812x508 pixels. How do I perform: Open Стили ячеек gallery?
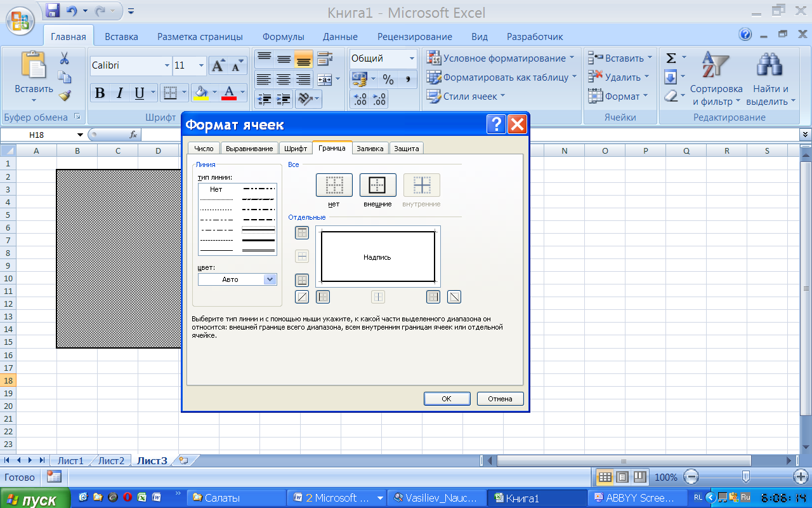pyautogui.click(x=466, y=97)
